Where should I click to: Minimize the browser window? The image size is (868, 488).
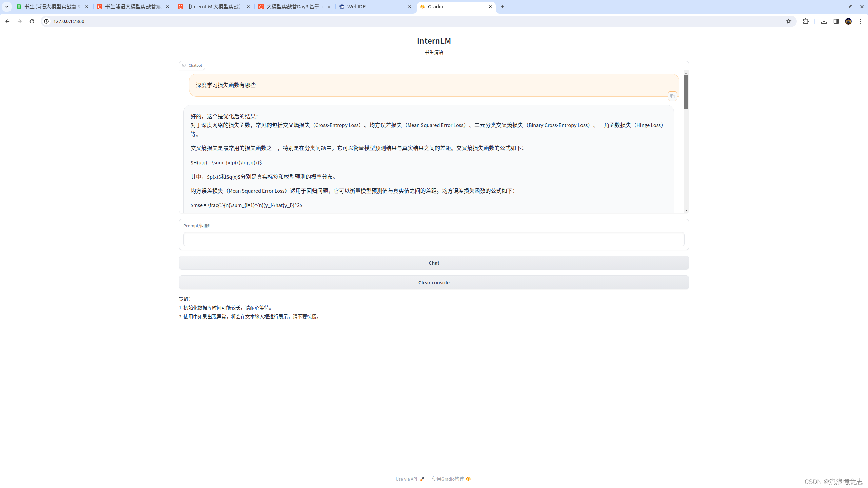point(840,7)
